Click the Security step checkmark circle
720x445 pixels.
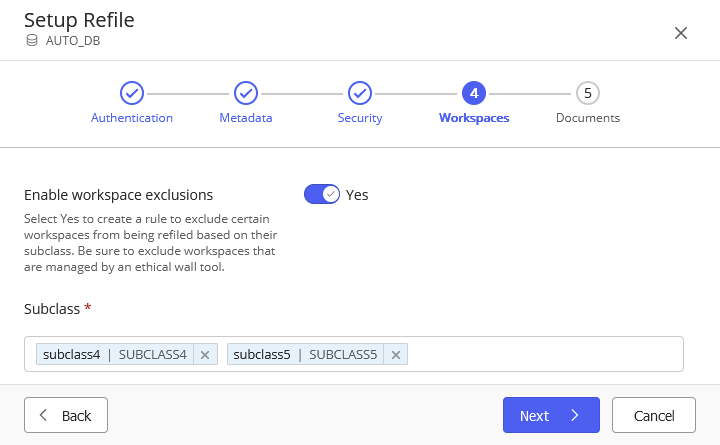pyautogui.click(x=360, y=93)
